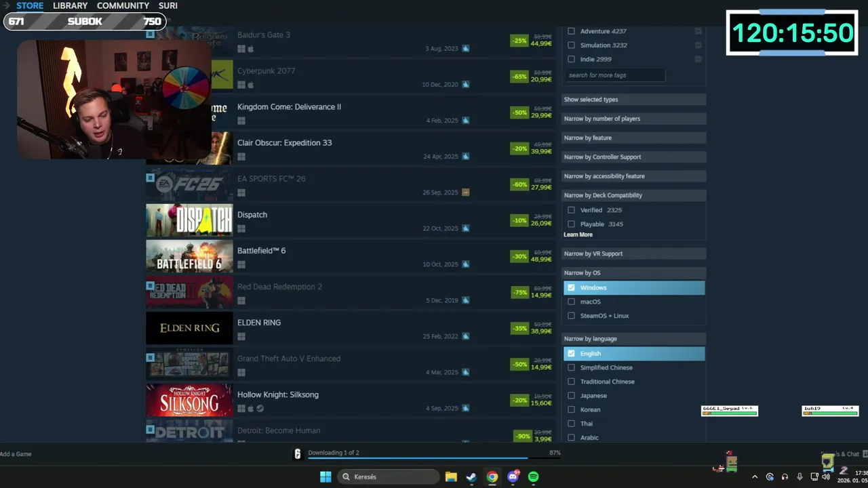Screen dimensions: 868x488
Task: Click the SteamOS platform icon under Hollow Knight: Silksong
Action: (x=260, y=409)
